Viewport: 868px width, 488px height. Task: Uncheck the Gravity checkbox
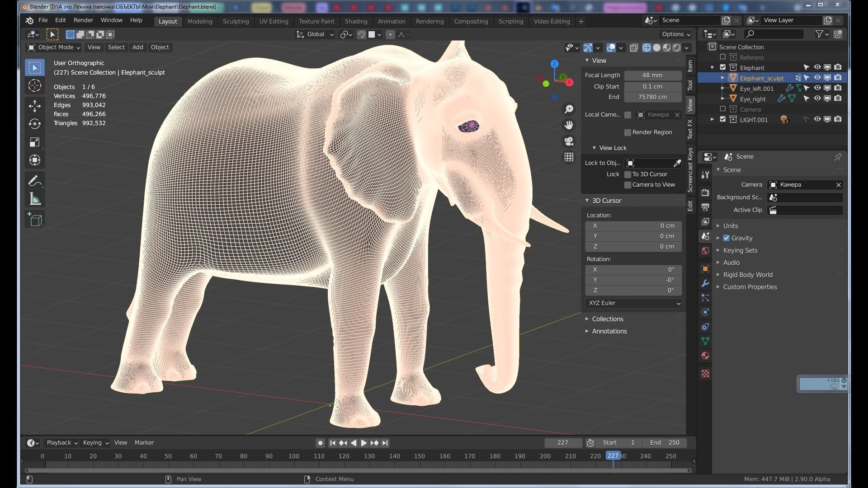click(726, 238)
